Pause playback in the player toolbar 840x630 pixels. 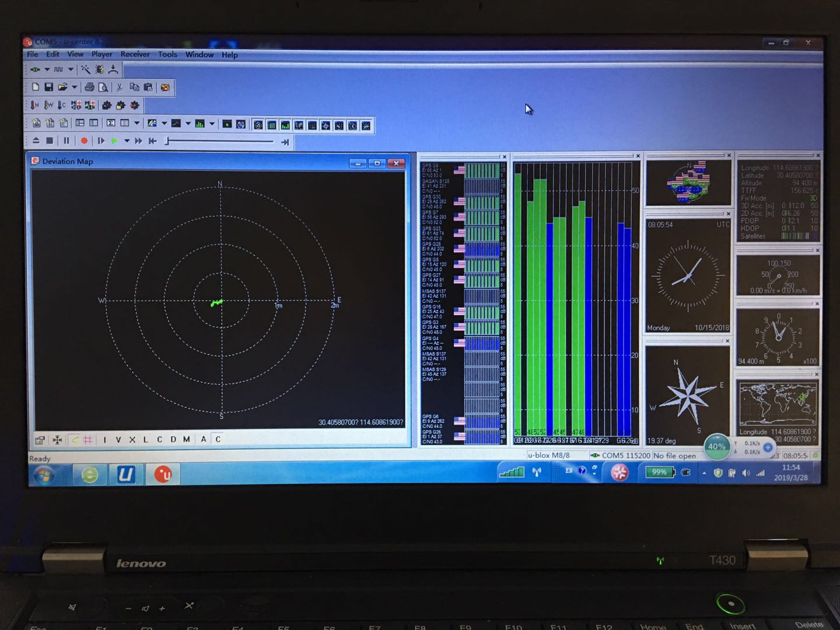click(x=66, y=141)
